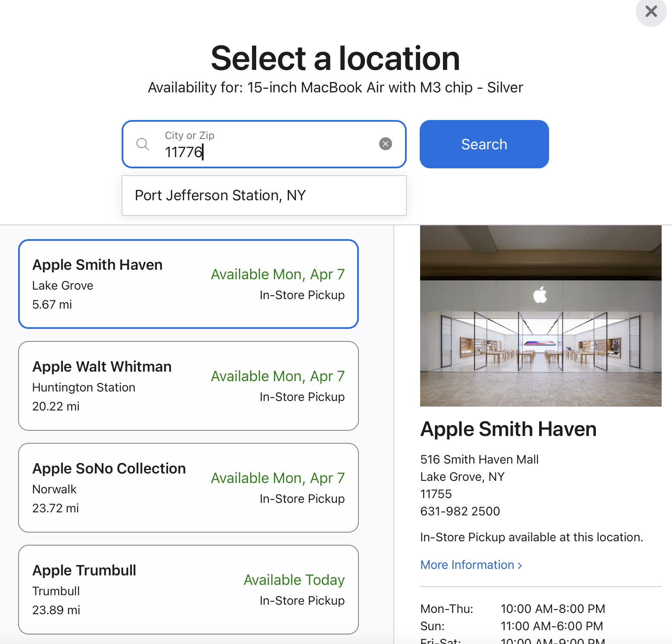Click the Apple Smith Haven store photo
The image size is (672, 644).
540,345
